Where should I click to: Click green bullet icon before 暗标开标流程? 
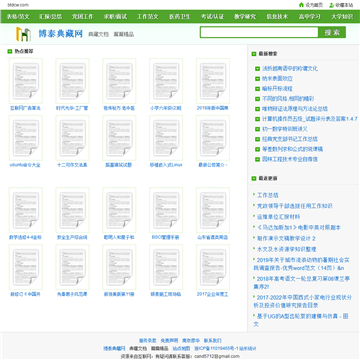click(257, 89)
